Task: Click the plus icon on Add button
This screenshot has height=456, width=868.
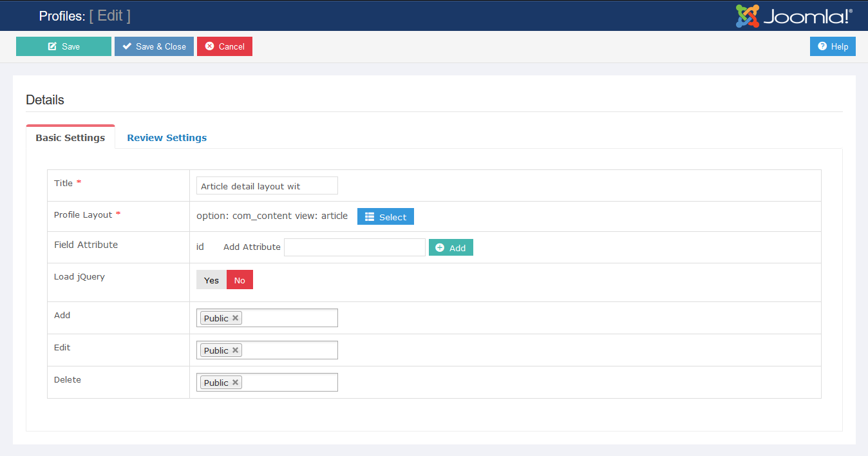Action: [440, 248]
